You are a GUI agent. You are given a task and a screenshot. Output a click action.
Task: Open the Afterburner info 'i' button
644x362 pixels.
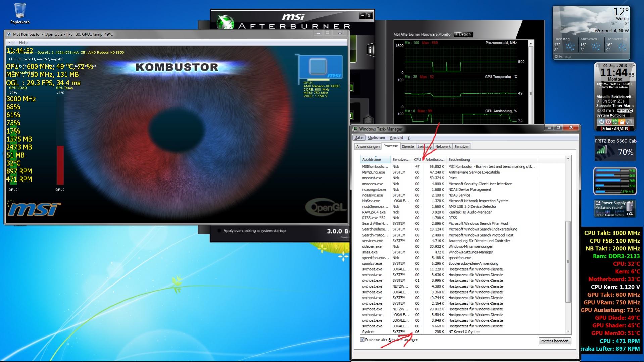(x=370, y=50)
